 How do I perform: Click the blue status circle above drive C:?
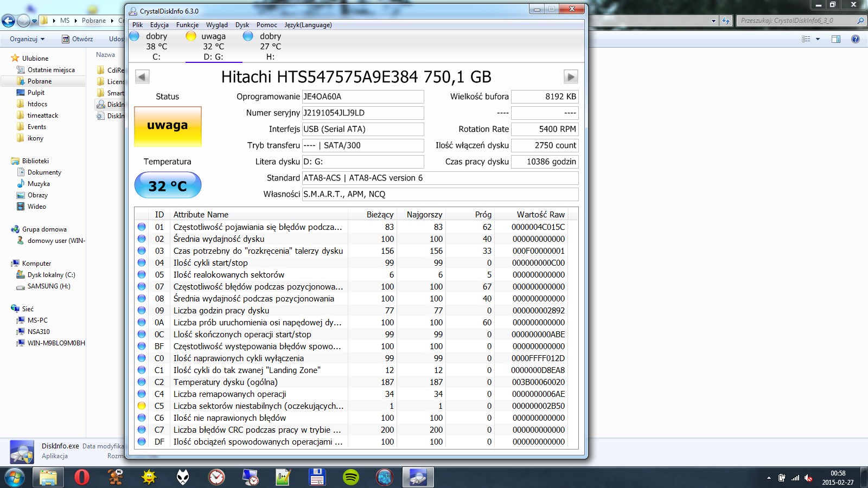135,36
